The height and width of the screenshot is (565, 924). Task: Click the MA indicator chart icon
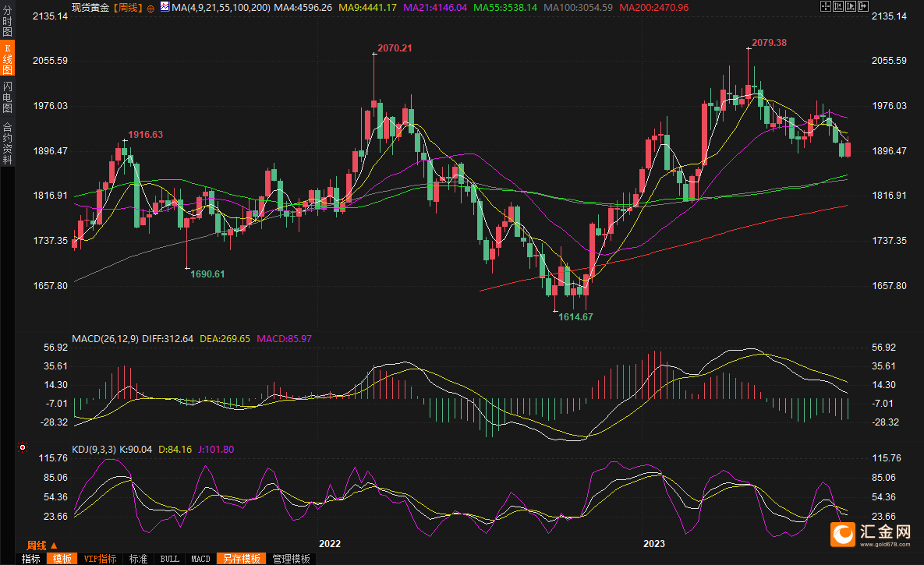click(x=165, y=7)
